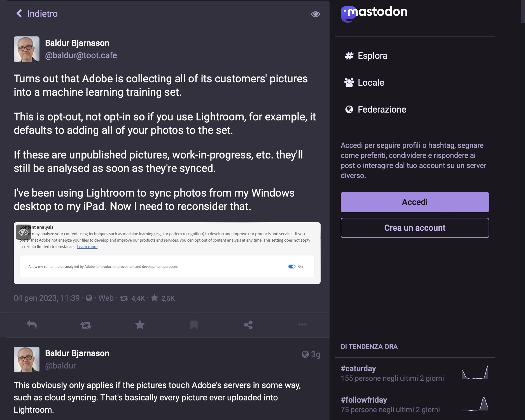Click the Mastodon logo
525x420 pixels.
374,13
